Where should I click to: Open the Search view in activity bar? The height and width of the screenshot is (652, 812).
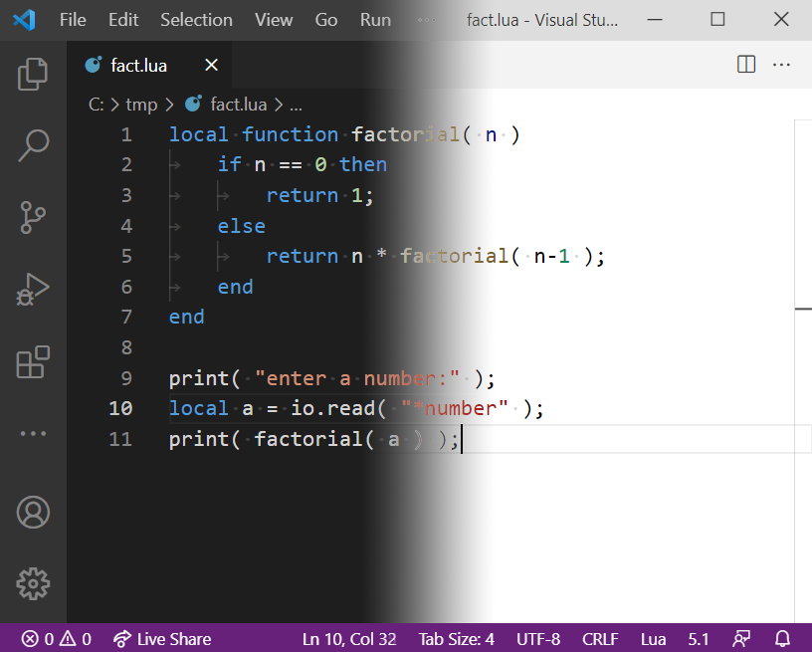coord(33,145)
